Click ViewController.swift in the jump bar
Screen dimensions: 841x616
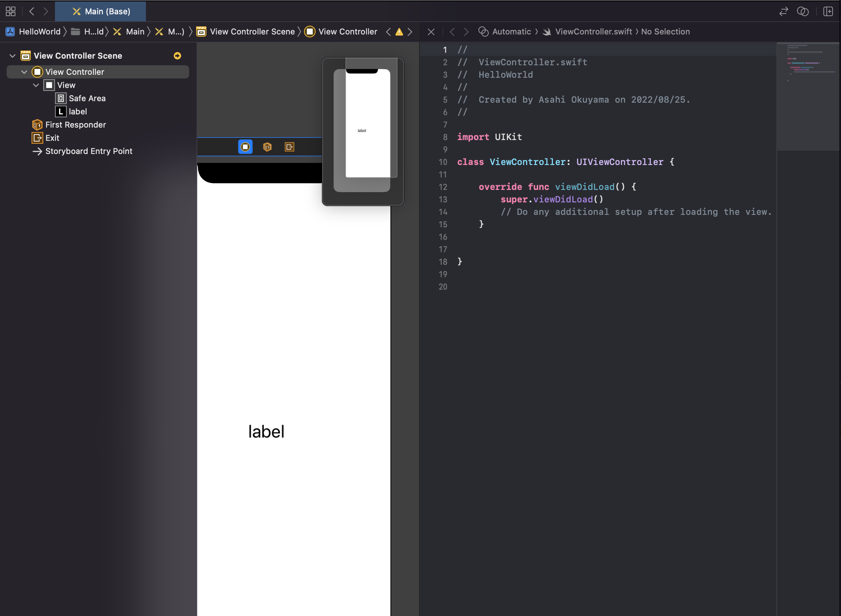click(593, 32)
